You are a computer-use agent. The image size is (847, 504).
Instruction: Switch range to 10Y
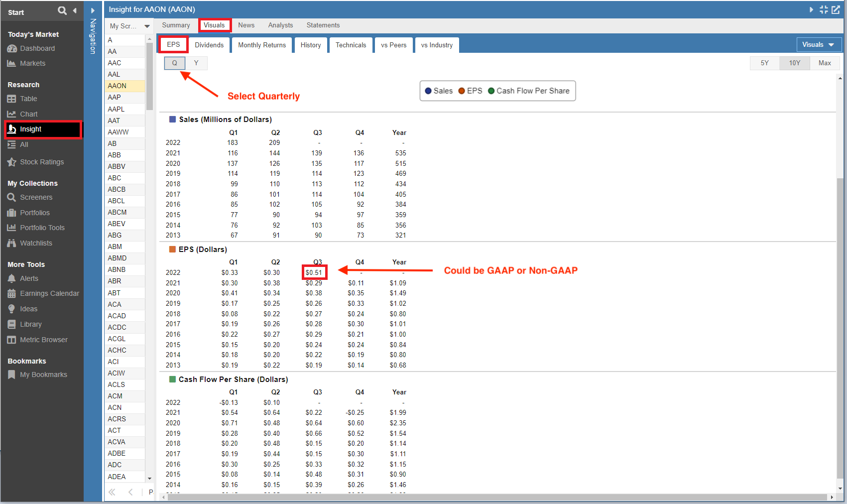tap(795, 63)
